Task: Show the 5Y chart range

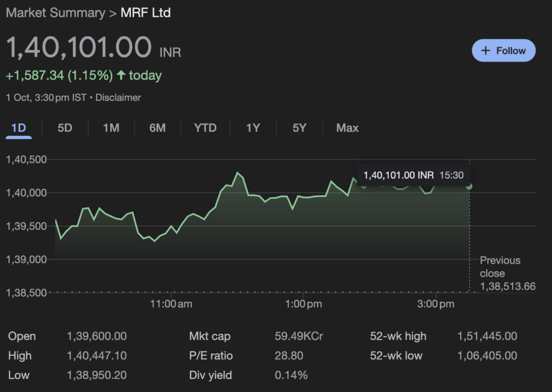Action: point(300,127)
